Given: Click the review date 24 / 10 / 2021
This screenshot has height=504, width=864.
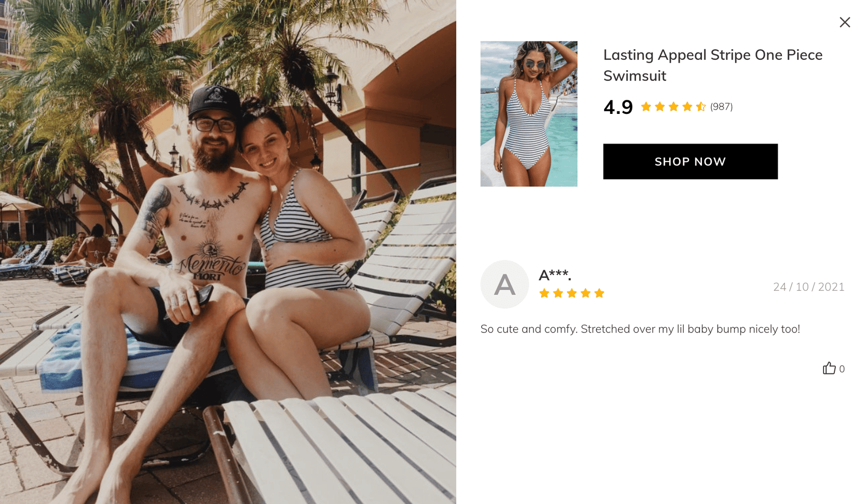Looking at the screenshot, I should click(x=808, y=287).
